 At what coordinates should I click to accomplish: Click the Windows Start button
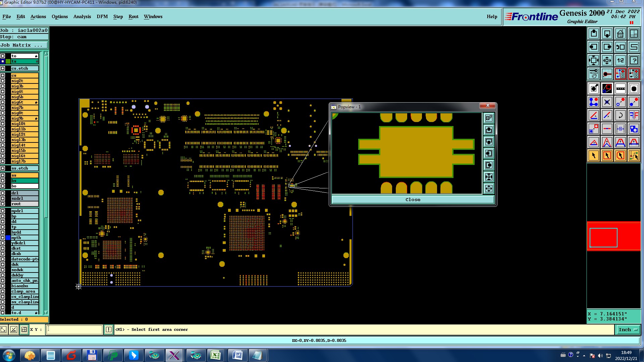(9, 355)
